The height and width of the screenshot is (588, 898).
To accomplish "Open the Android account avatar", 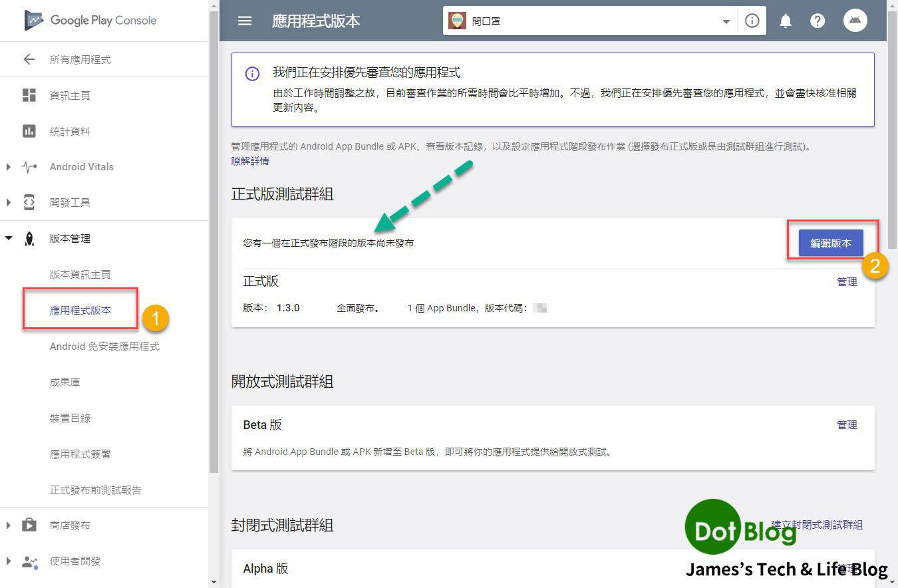I will point(855,21).
